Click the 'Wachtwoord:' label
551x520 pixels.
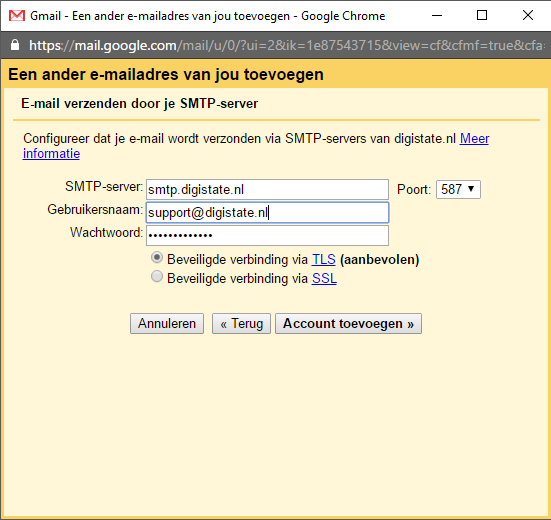106,233
